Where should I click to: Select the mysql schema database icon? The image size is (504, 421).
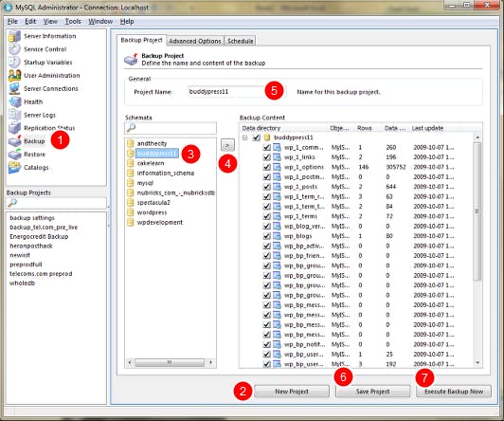(x=130, y=183)
